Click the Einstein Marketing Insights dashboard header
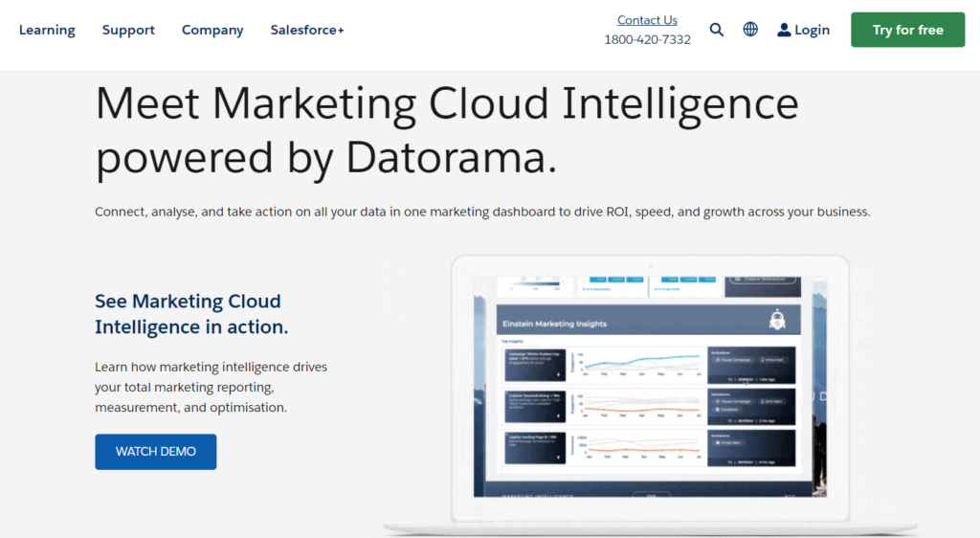980x538 pixels. tap(648, 320)
